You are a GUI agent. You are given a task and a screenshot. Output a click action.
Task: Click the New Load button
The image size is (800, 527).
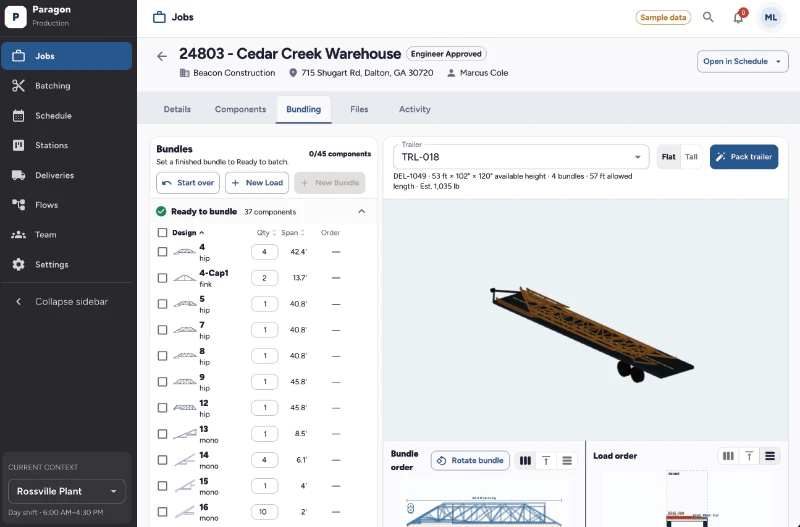[x=257, y=183]
